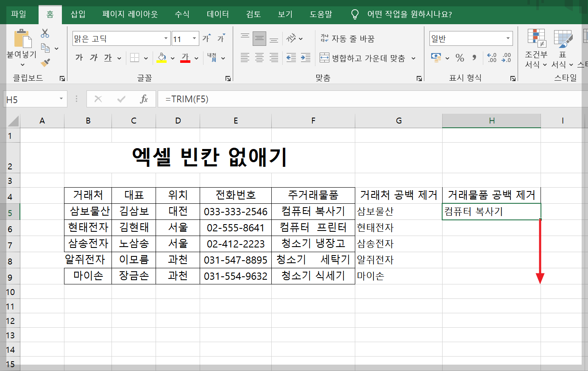Image resolution: width=588 pixels, height=371 pixels.
Task: Click the Increase Decimal icon
Action: click(493, 58)
